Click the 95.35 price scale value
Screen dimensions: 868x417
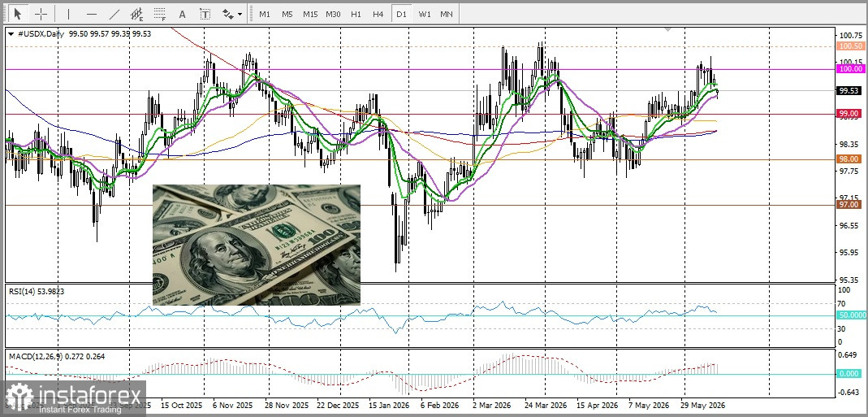point(850,279)
